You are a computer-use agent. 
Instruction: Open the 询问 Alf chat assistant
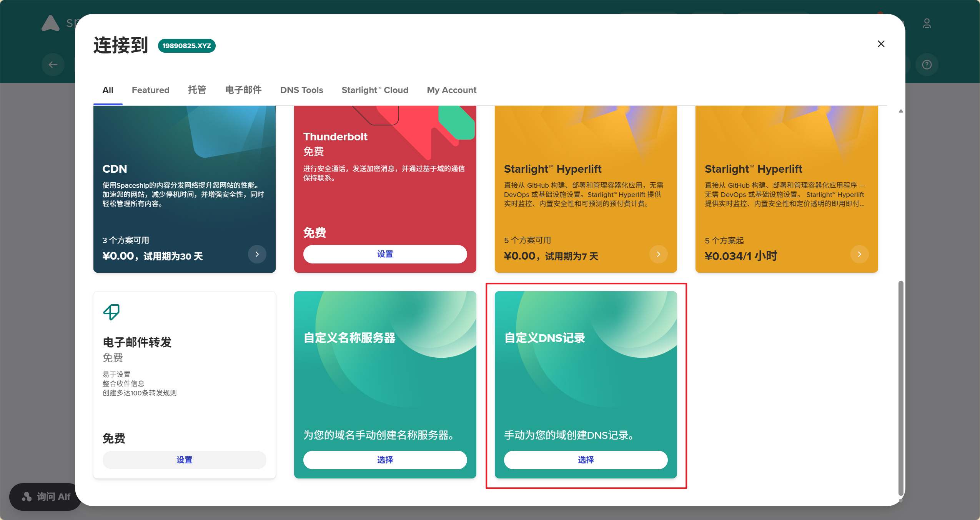click(x=45, y=497)
